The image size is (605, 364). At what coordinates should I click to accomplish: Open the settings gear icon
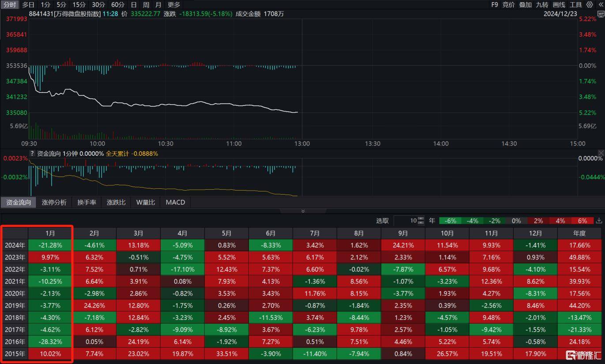pyautogui.click(x=590, y=4)
